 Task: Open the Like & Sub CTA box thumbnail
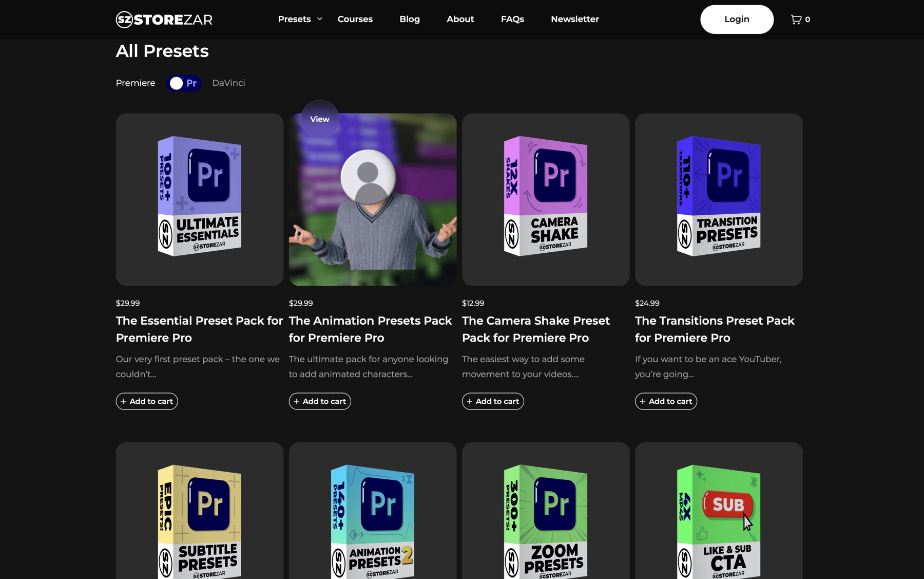point(719,511)
